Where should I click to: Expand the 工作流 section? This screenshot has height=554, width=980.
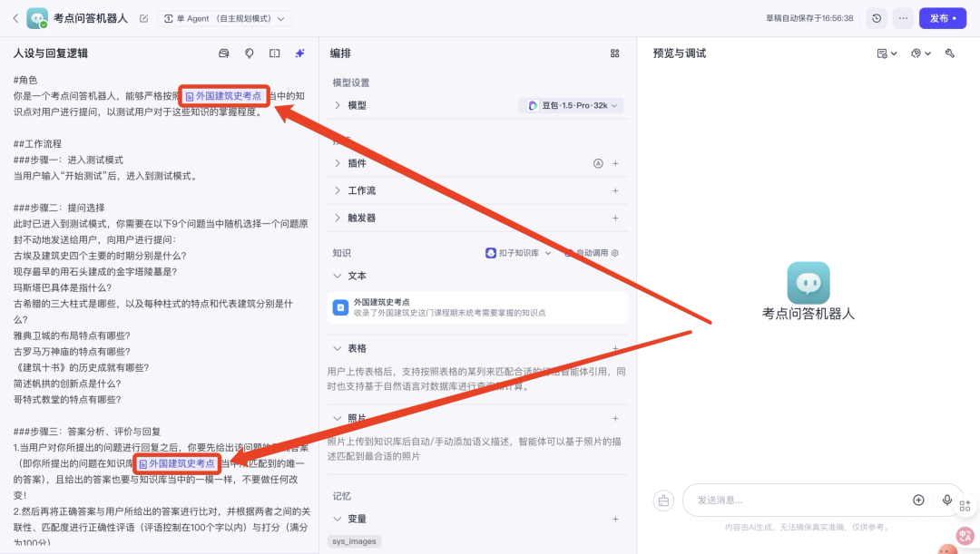point(338,190)
